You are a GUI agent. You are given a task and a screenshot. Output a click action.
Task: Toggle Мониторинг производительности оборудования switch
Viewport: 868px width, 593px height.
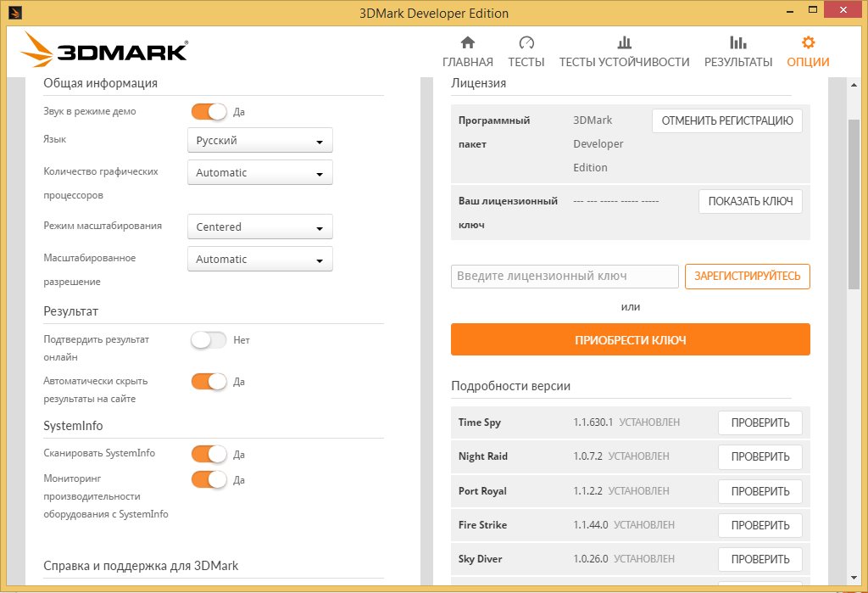click(x=209, y=479)
